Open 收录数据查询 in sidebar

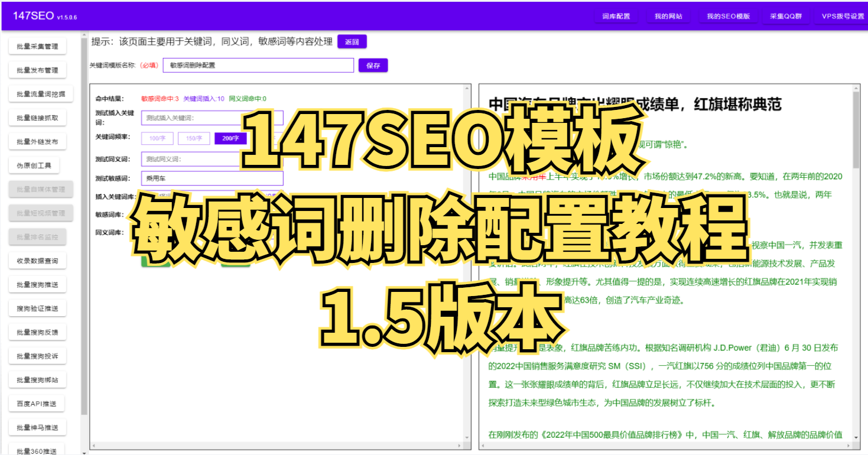pos(37,261)
